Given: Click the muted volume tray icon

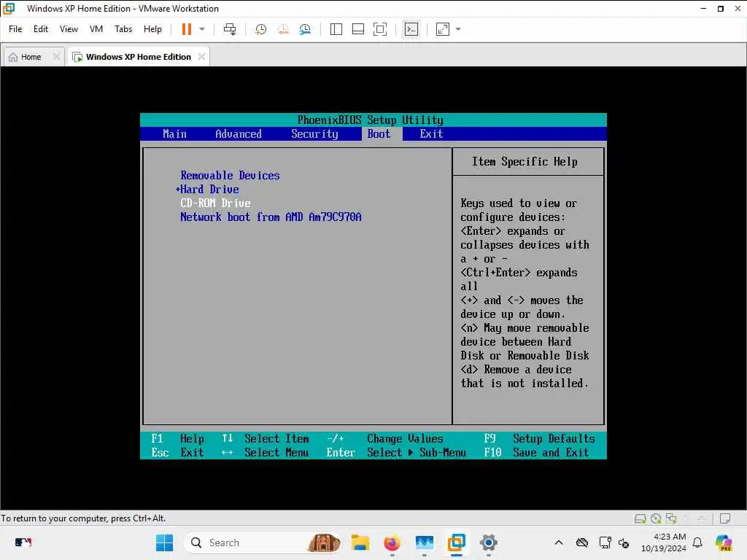Looking at the screenshot, I should click(x=624, y=542).
